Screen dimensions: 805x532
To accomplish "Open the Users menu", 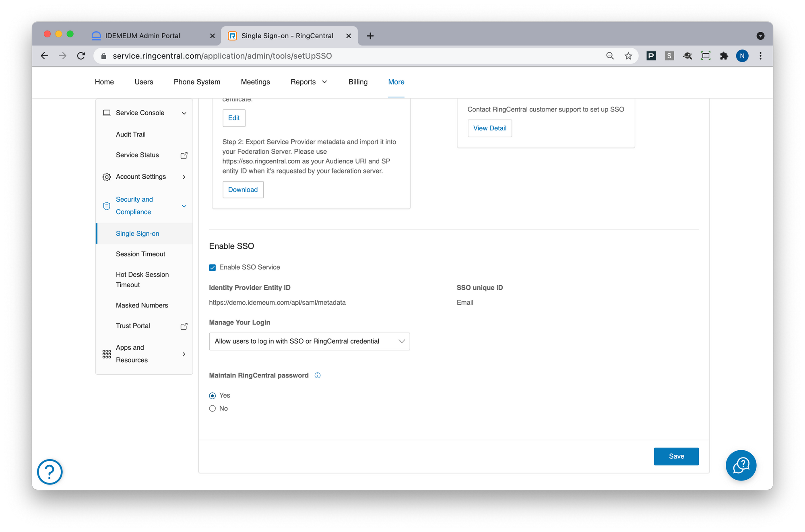I will point(144,82).
